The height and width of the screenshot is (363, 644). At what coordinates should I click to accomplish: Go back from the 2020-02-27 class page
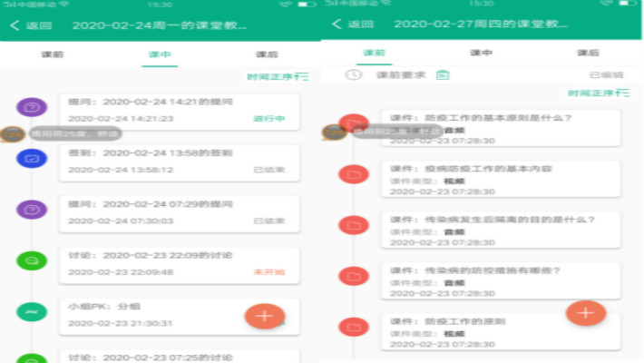[x=352, y=25]
